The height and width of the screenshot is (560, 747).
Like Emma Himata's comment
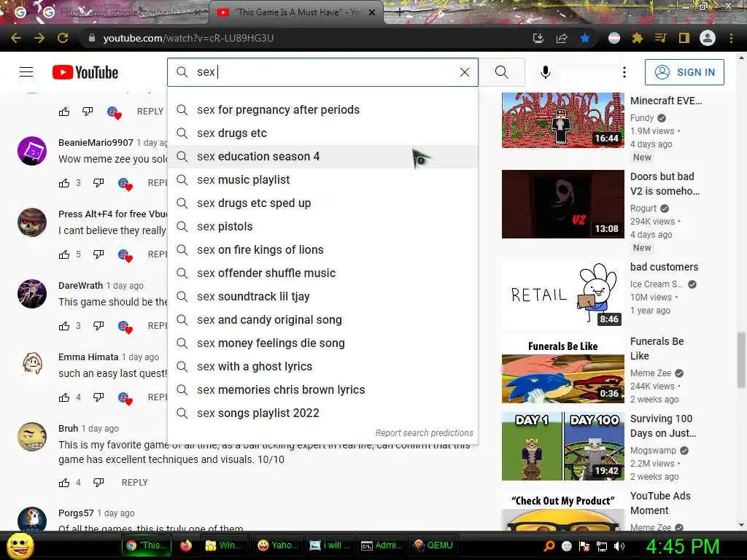pos(64,397)
